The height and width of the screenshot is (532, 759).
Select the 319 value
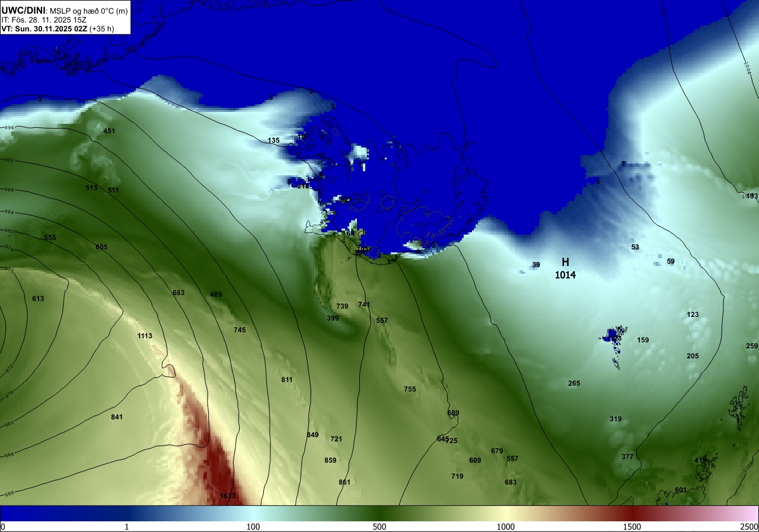pos(616,419)
